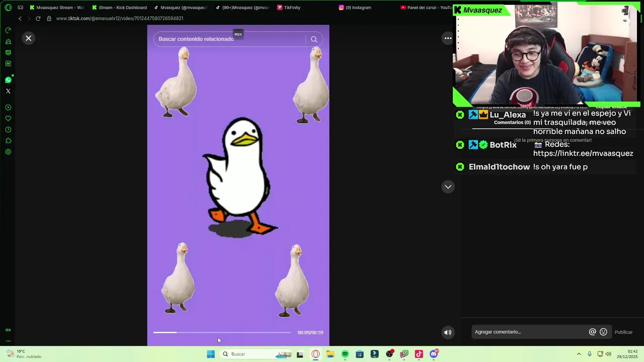644x362 pixels.
Task: Open the Windows Start menu
Action: pyautogui.click(x=211, y=354)
